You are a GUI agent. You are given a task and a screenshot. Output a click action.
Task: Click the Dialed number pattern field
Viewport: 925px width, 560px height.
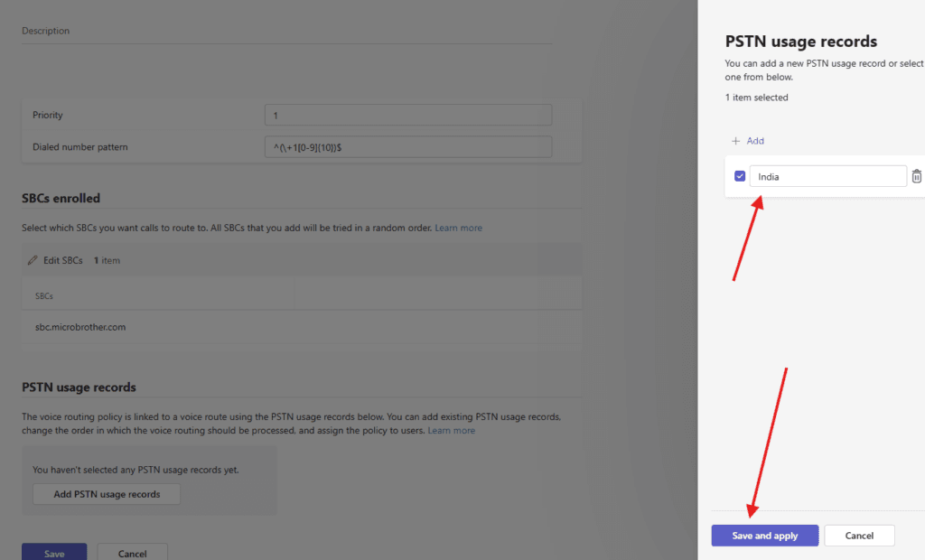(407, 147)
